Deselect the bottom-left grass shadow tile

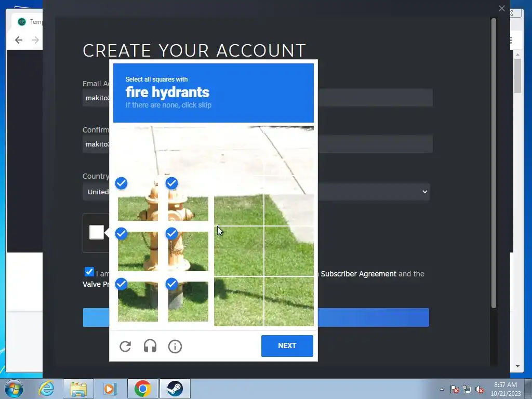pos(138,301)
